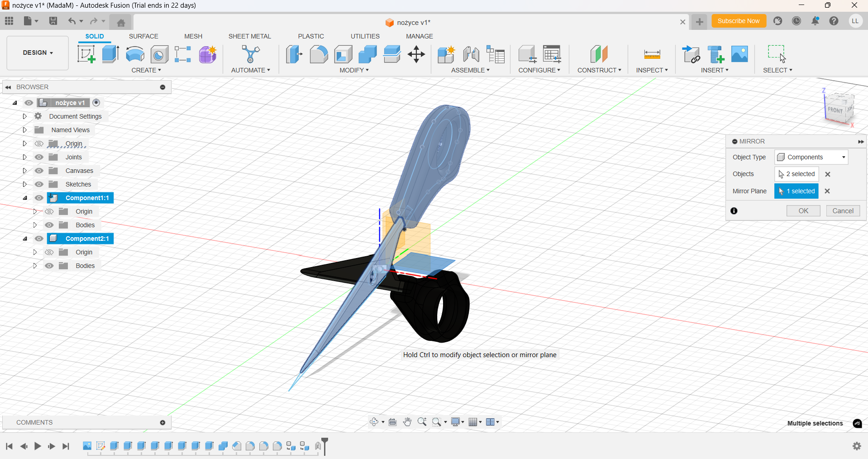Switch to the MESH tab

193,36
